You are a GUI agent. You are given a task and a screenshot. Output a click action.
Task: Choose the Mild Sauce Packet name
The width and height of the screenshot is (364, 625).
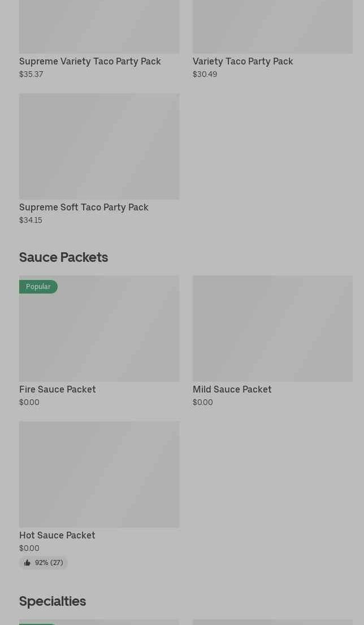pos(232,389)
